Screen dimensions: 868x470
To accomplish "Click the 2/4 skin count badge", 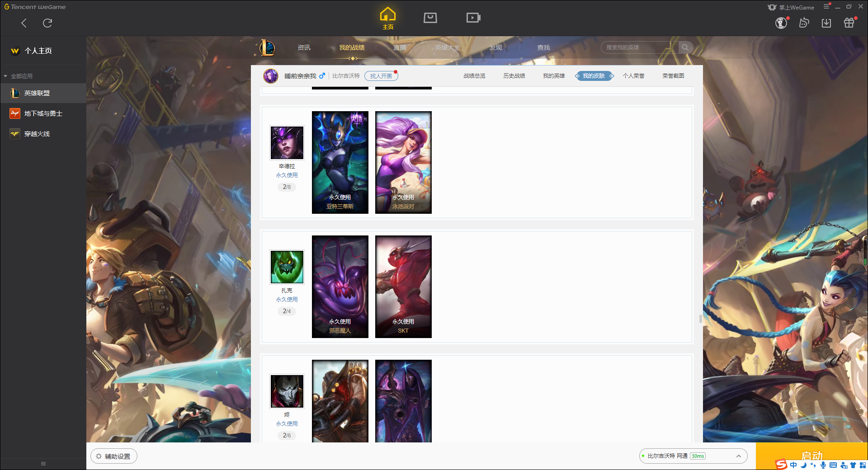I will pyautogui.click(x=287, y=311).
